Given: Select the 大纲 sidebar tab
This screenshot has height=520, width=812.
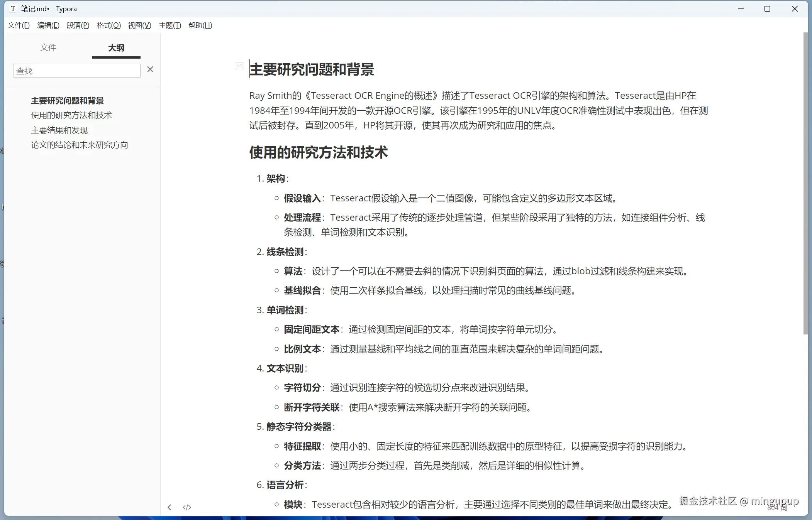Looking at the screenshot, I should tap(115, 48).
